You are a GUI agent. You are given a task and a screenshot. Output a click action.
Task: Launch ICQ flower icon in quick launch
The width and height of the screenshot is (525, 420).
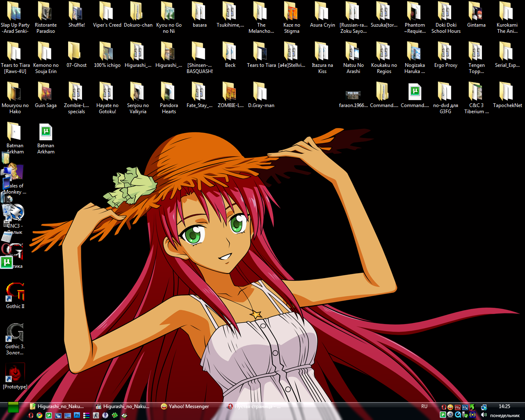pos(115,415)
